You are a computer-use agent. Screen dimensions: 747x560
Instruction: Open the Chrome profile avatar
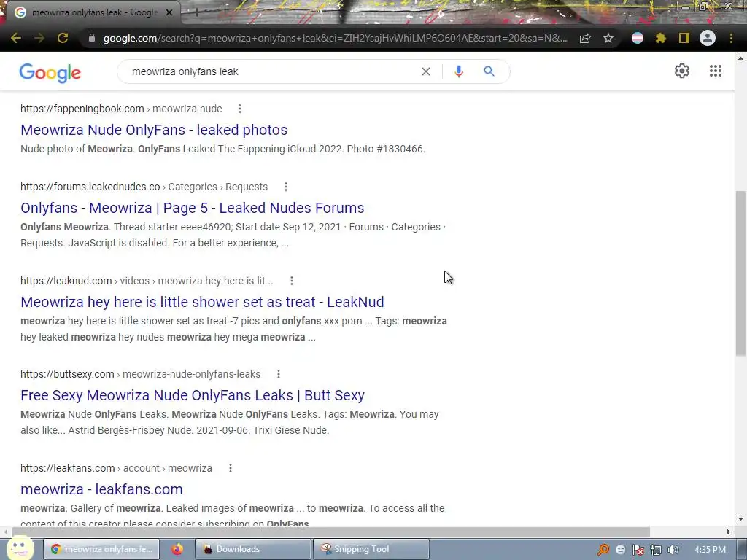708,38
